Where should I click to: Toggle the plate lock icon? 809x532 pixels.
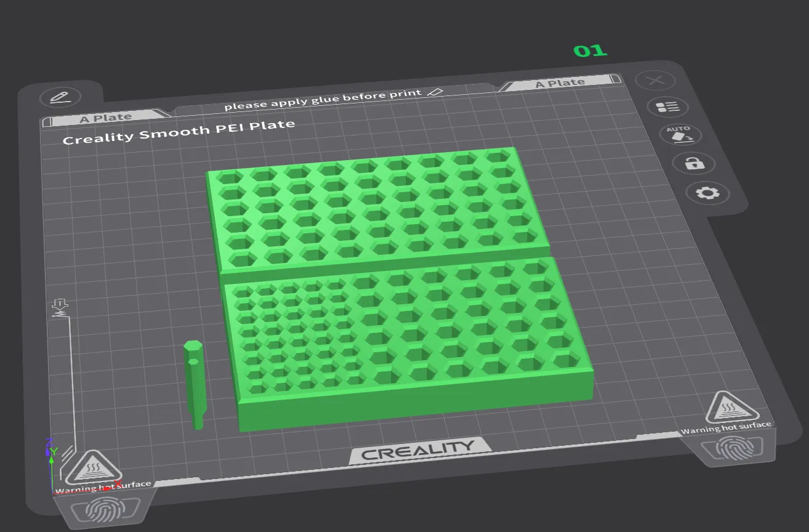tap(693, 164)
